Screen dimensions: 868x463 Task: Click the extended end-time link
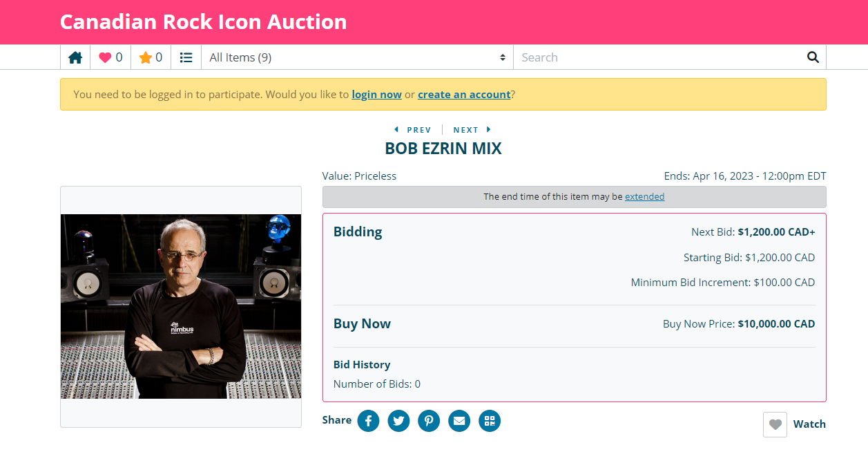click(x=644, y=196)
